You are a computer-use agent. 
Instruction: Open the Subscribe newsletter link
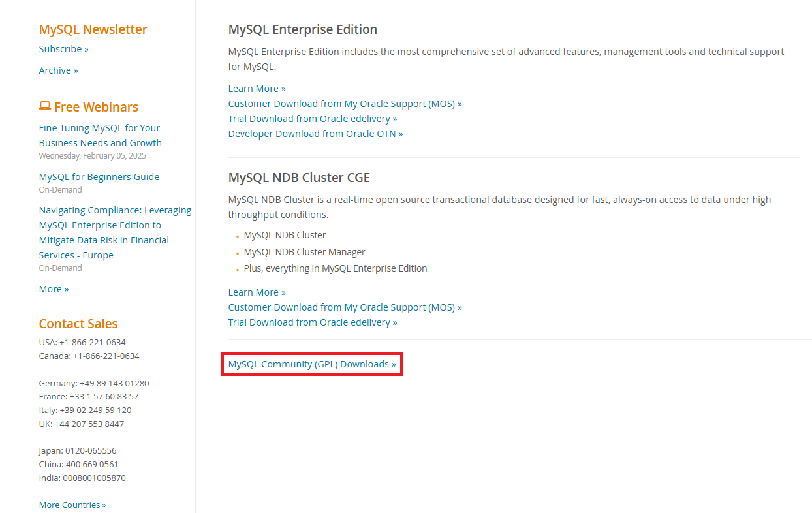(63, 49)
